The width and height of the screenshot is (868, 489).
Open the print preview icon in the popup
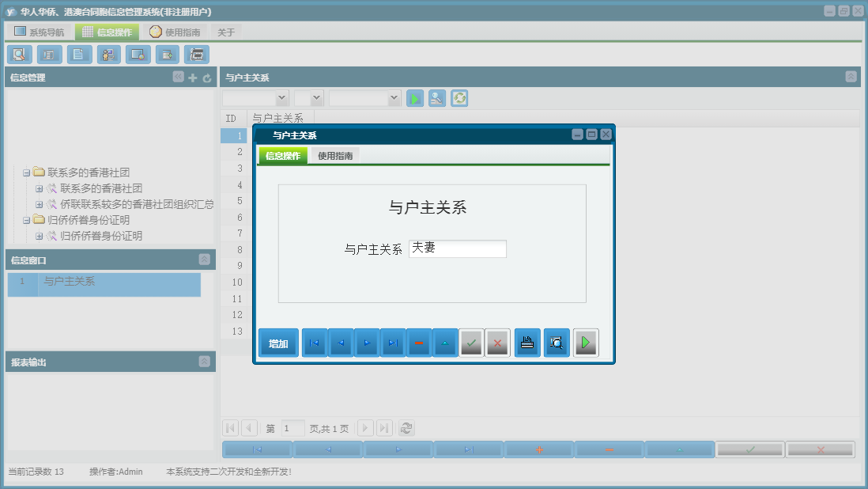556,343
